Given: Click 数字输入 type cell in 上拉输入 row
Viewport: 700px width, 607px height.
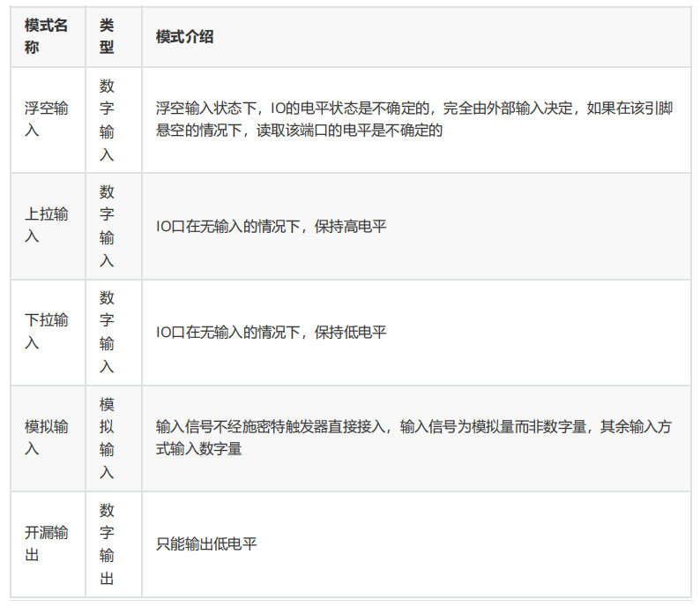Looking at the screenshot, I should [114, 227].
